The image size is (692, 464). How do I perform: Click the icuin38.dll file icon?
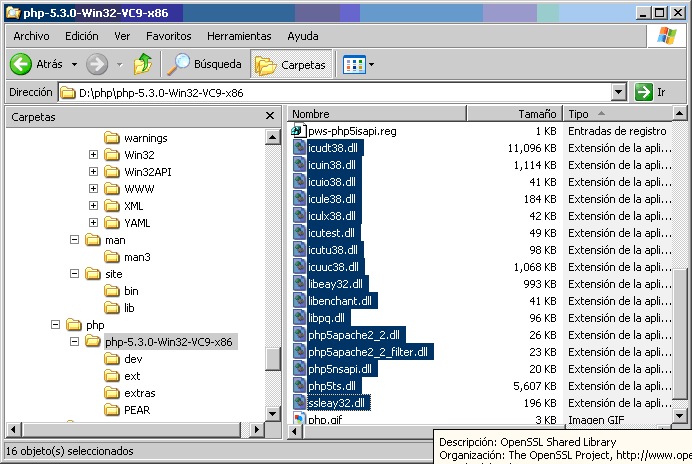(299, 165)
